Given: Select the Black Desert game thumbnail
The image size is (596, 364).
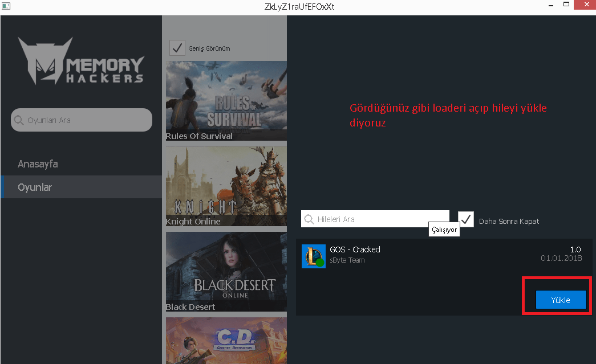Looking at the screenshot, I should (x=226, y=272).
